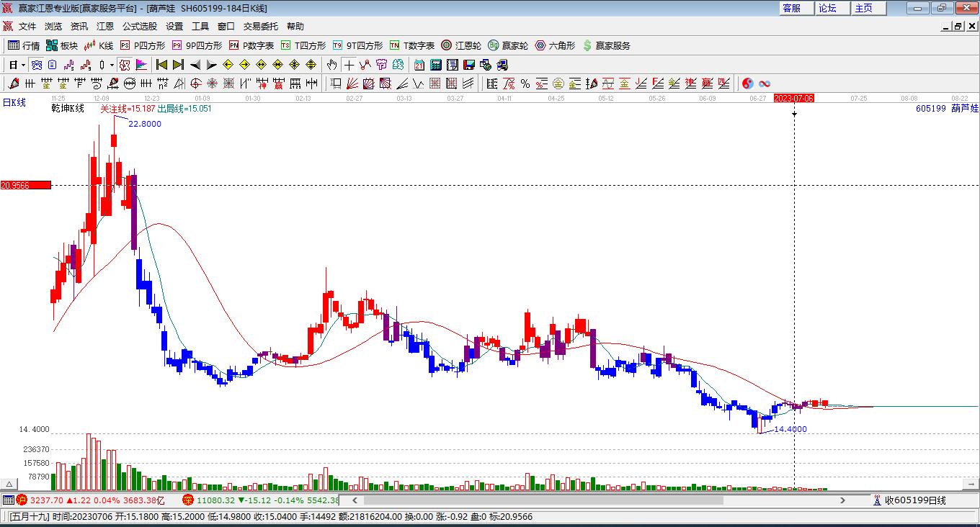Click the blue infinity loop icon
The width and height of the screenshot is (980, 527).
tap(765, 84)
